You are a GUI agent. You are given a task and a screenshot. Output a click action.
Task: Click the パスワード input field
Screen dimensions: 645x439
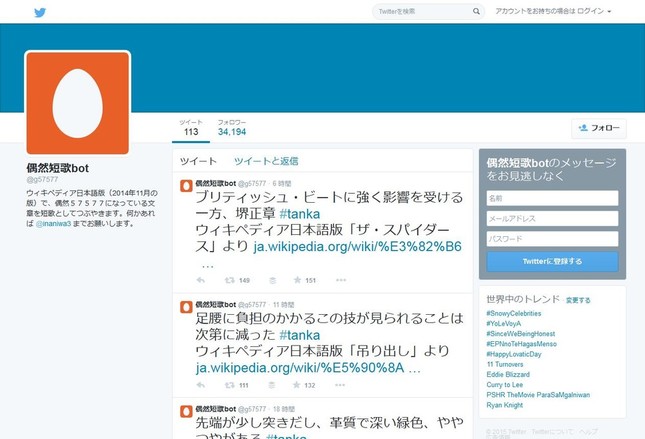click(552, 239)
